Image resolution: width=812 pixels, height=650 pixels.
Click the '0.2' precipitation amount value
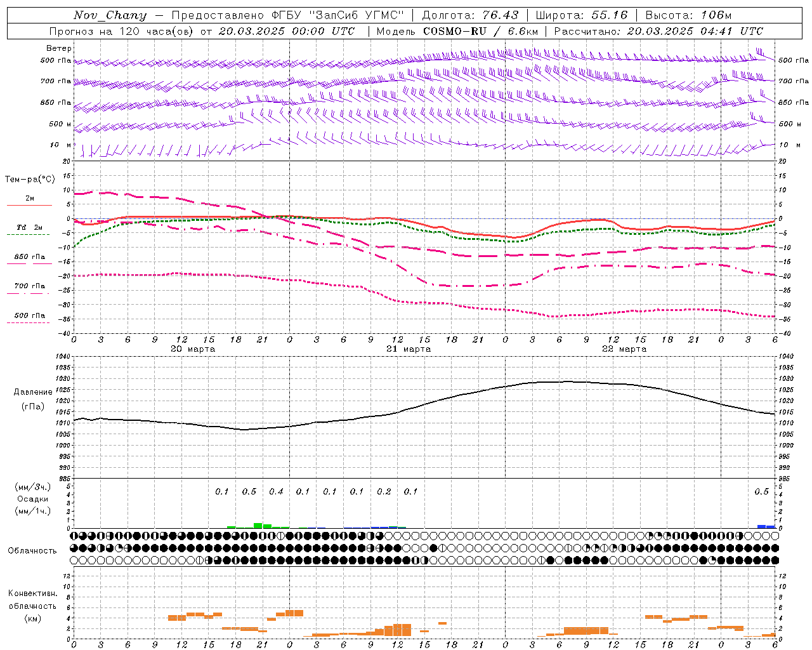[384, 491]
